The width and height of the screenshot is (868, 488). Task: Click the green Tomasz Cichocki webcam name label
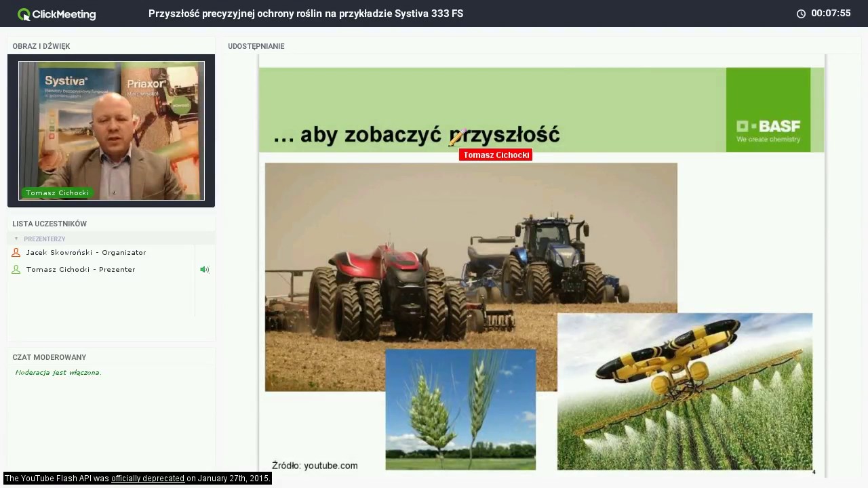57,193
